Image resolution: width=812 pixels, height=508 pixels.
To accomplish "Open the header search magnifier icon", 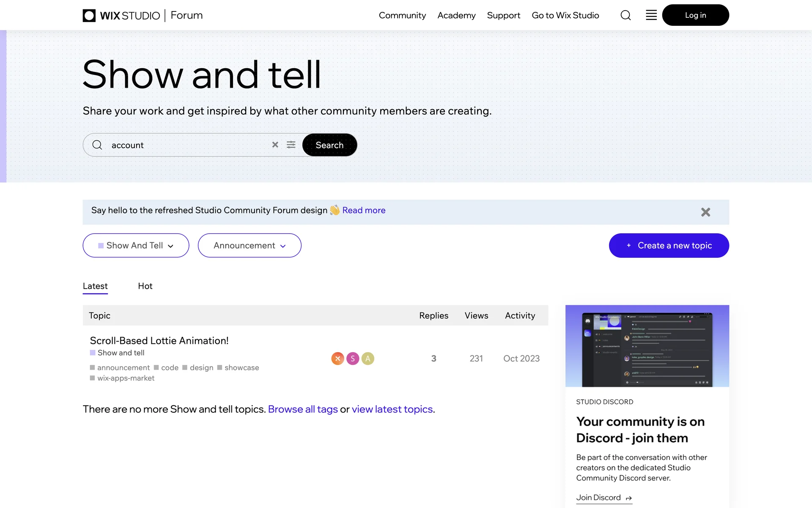I will [x=625, y=15].
